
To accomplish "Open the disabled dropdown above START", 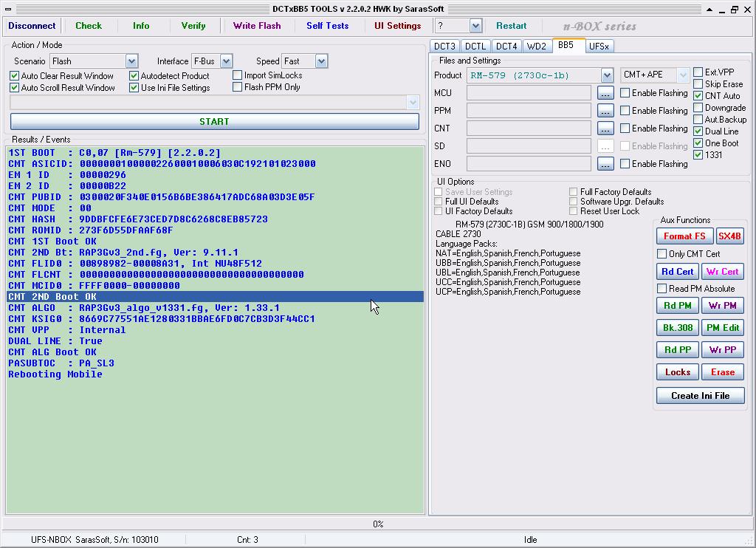I will [412, 102].
